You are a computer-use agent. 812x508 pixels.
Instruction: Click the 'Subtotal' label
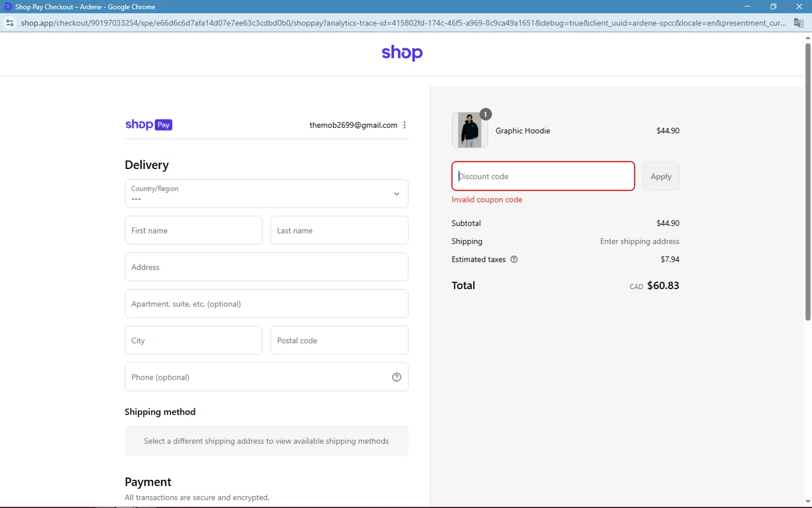pos(466,223)
